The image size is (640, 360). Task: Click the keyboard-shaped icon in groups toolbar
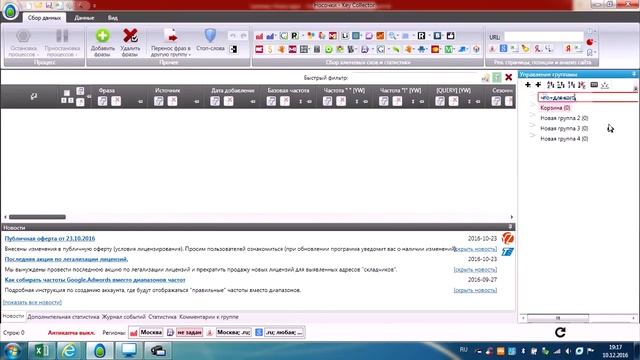coord(594,85)
